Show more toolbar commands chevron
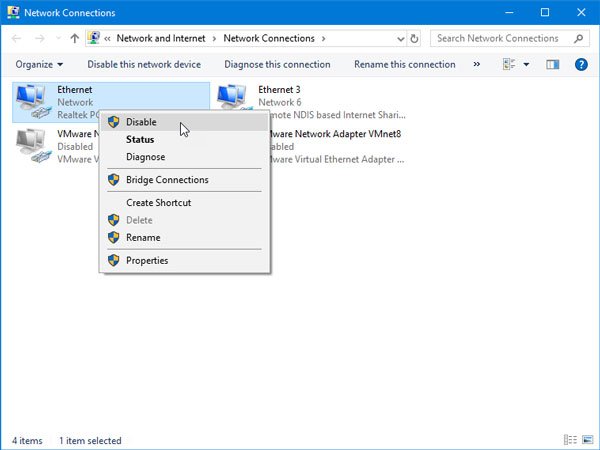Viewport: 600px width, 450px height. [476, 64]
